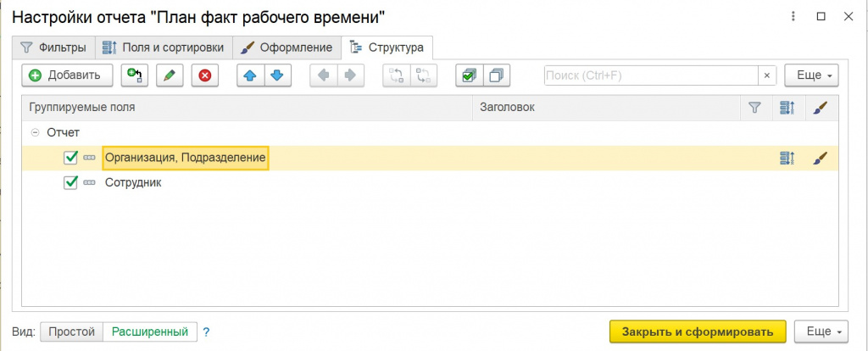Click the brush icon in Организация, Подразделение row
The height and width of the screenshot is (351, 868).
(820, 158)
